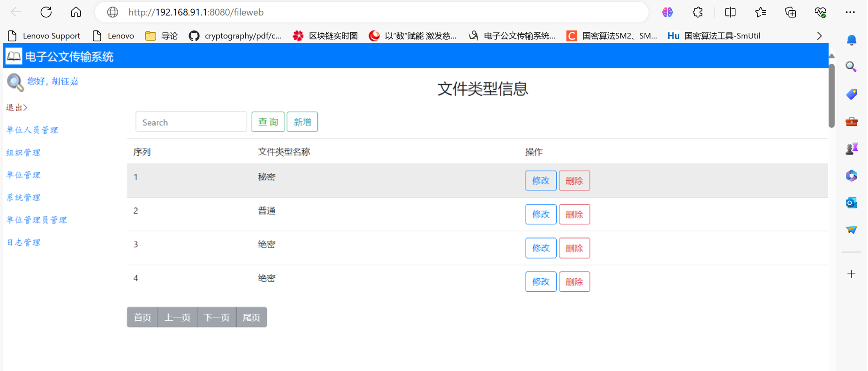This screenshot has width=868, height=371.
Task: Open the 电子公文传输系统 bookmark
Action: tap(512, 36)
